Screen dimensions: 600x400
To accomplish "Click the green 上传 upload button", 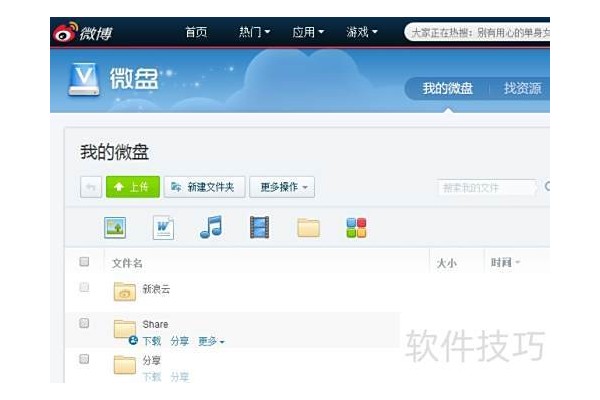I will pyautogui.click(x=133, y=187).
